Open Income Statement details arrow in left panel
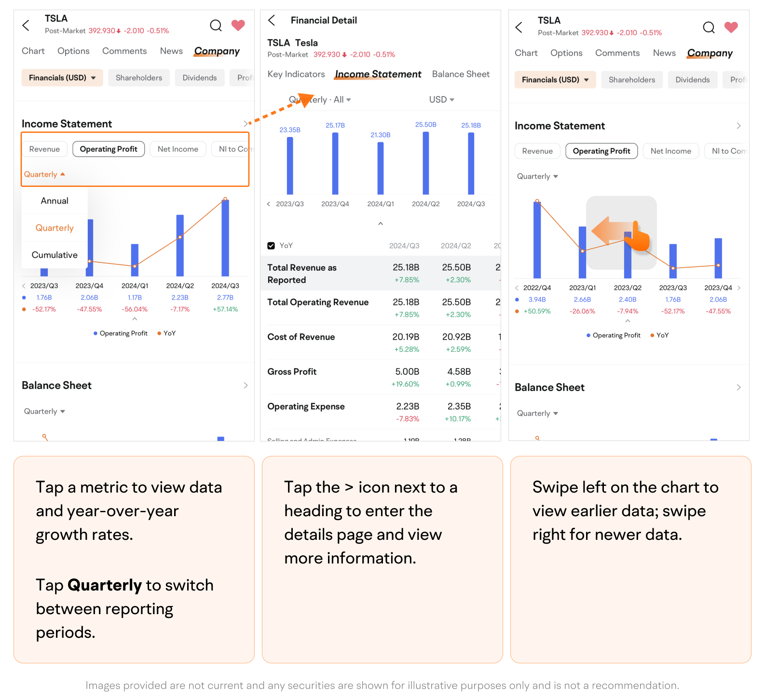 click(x=246, y=124)
